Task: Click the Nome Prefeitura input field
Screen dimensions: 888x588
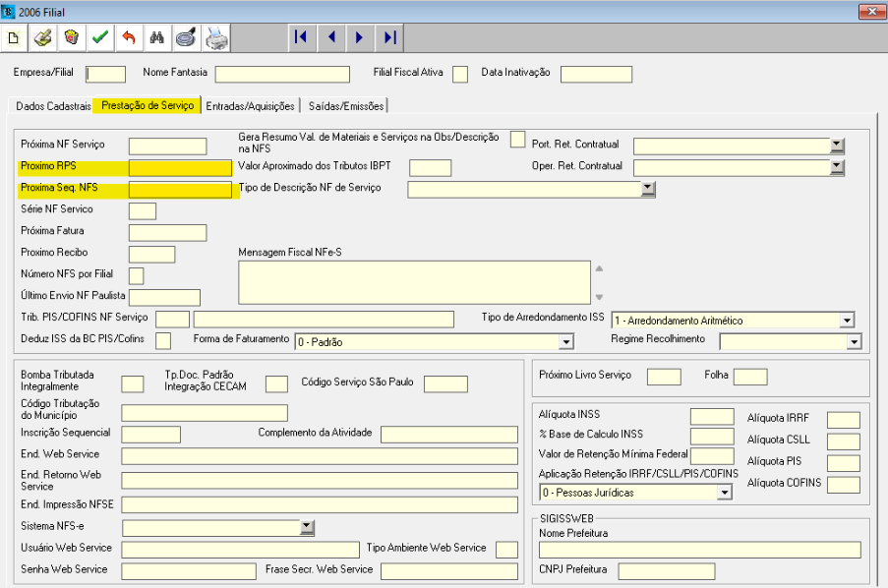Action: point(699,550)
